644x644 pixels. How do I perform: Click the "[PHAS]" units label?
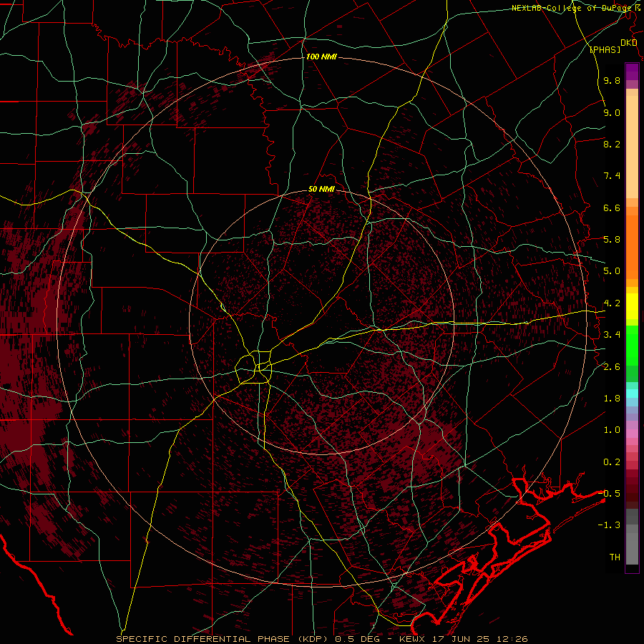tap(605, 49)
